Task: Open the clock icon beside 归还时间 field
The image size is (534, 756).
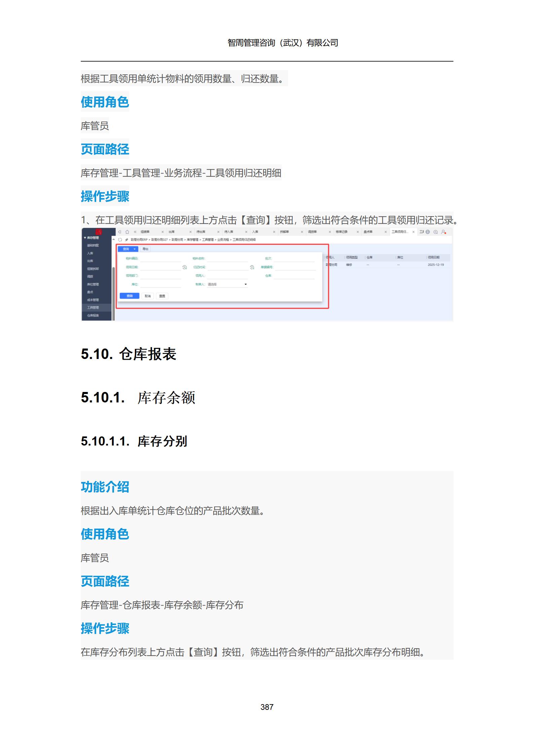Action: coord(252,267)
